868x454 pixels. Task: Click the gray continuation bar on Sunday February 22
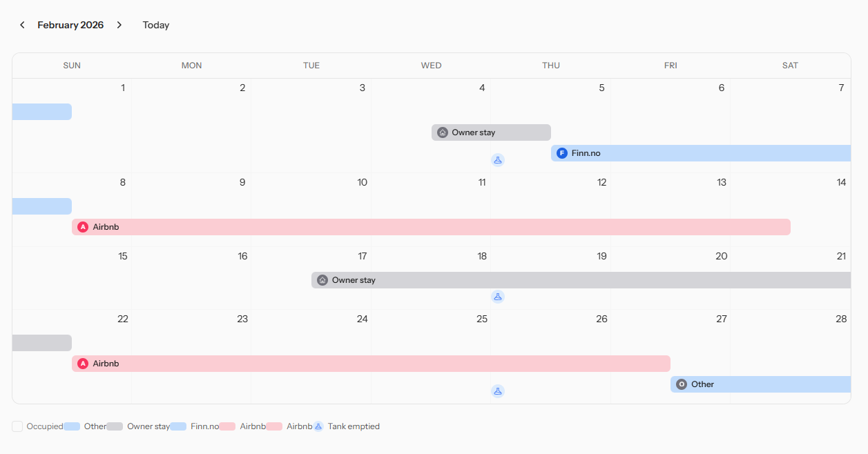click(42, 343)
